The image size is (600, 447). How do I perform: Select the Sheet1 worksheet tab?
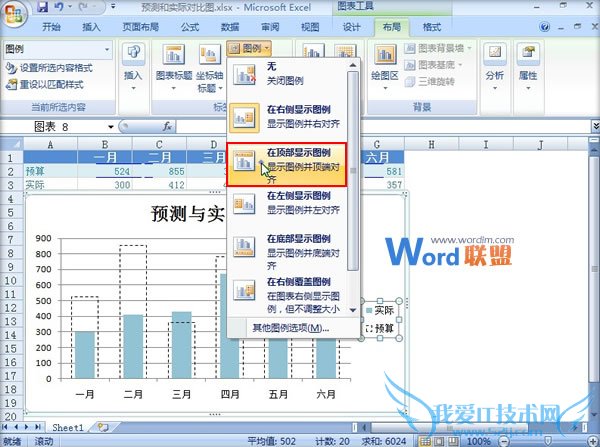tap(67, 427)
